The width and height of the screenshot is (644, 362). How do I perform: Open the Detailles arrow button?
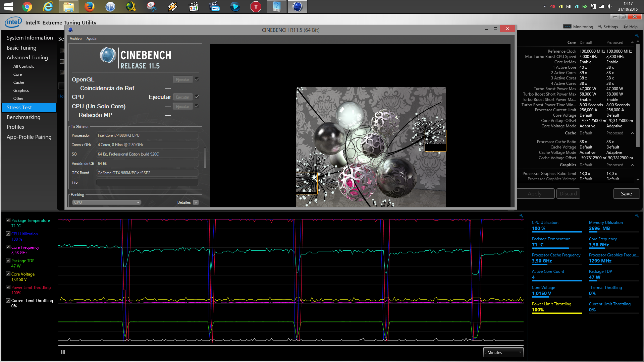[x=196, y=202]
